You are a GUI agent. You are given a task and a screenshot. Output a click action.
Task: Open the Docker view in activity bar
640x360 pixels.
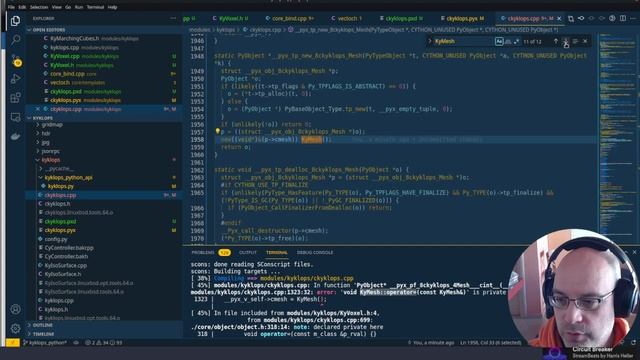coord(16,136)
